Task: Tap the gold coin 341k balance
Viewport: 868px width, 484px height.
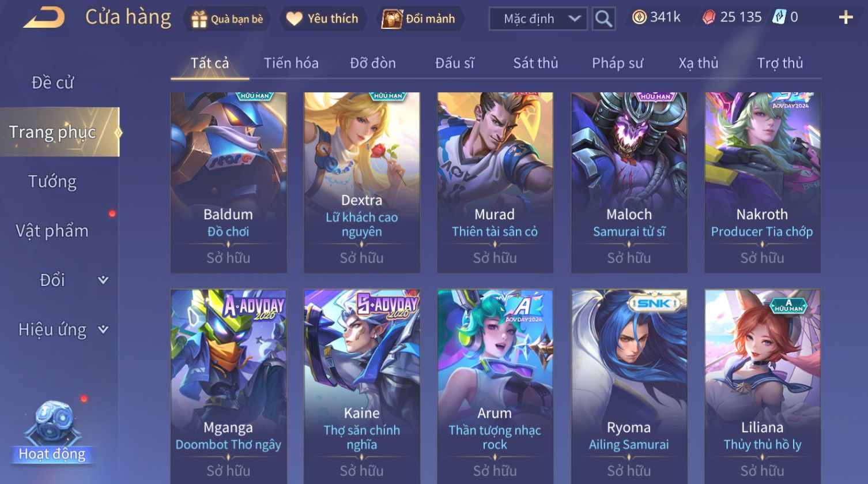Action: [656, 17]
